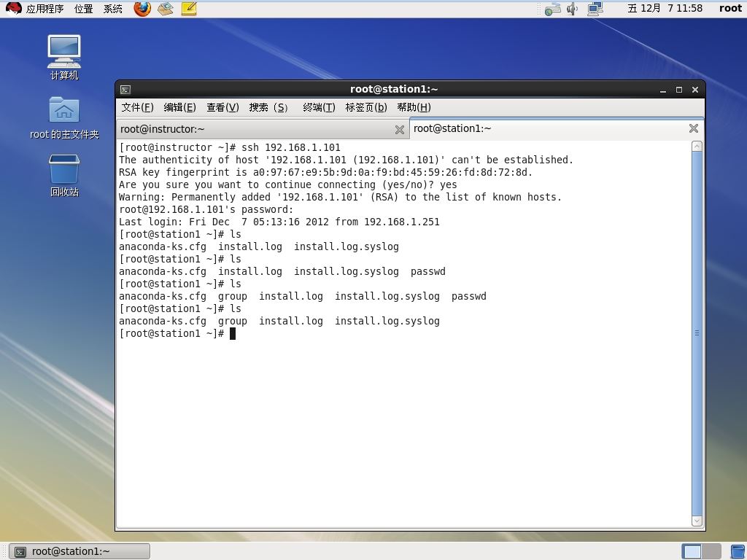
Task: Click the volume speaker tray icon
Action: pyautogui.click(x=572, y=9)
